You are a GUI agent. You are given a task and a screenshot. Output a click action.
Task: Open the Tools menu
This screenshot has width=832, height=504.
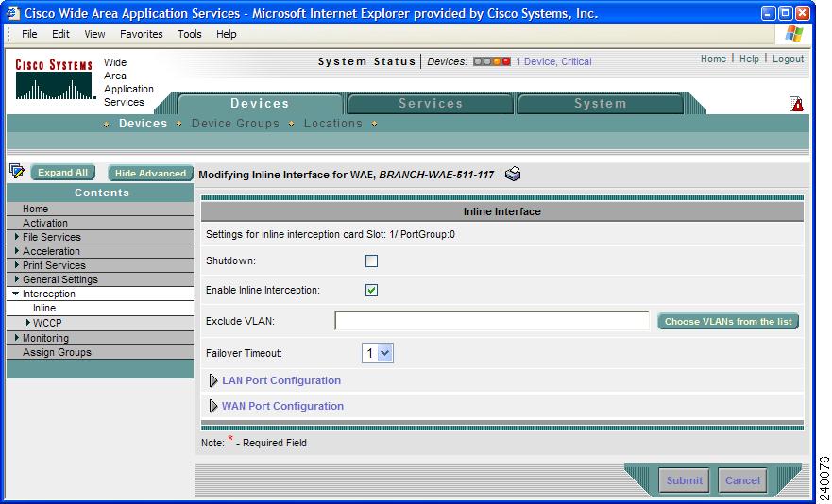point(190,34)
